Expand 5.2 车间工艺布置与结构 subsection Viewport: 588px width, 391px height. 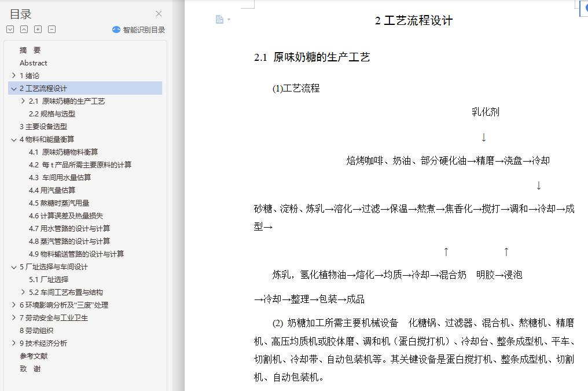click(x=23, y=292)
